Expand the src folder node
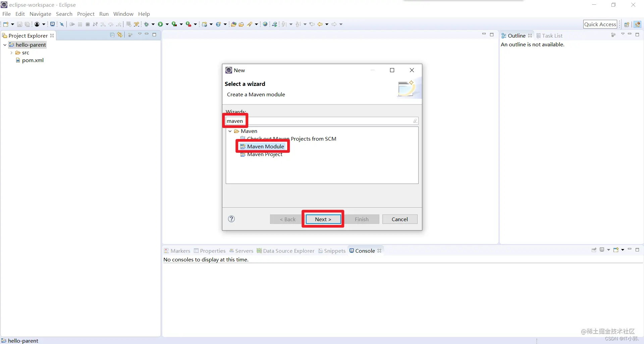 11,53
